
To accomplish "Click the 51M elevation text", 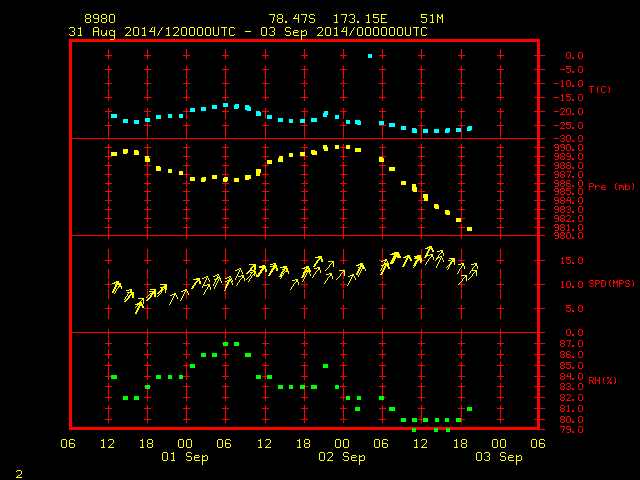I will pos(432,19).
